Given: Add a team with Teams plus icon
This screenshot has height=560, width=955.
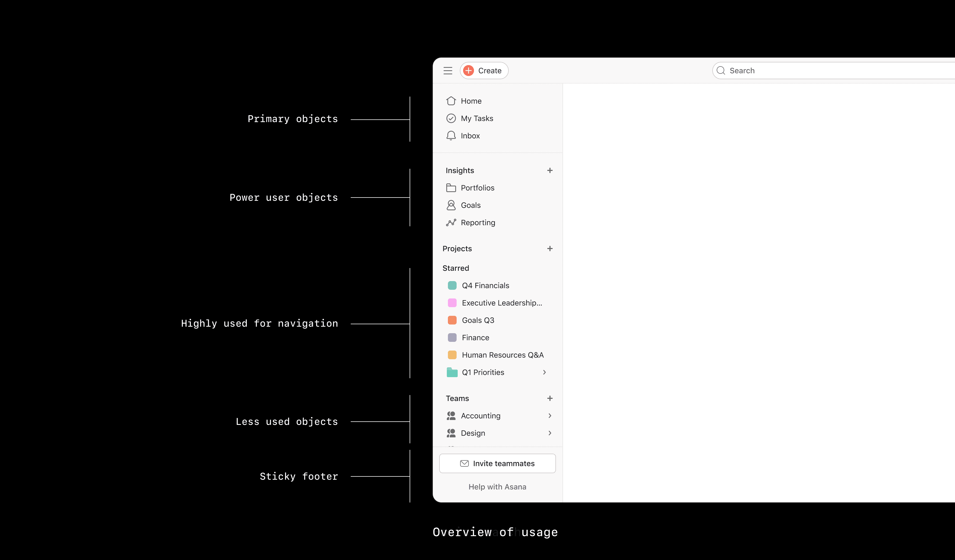Looking at the screenshot, I should coord(549,398).
